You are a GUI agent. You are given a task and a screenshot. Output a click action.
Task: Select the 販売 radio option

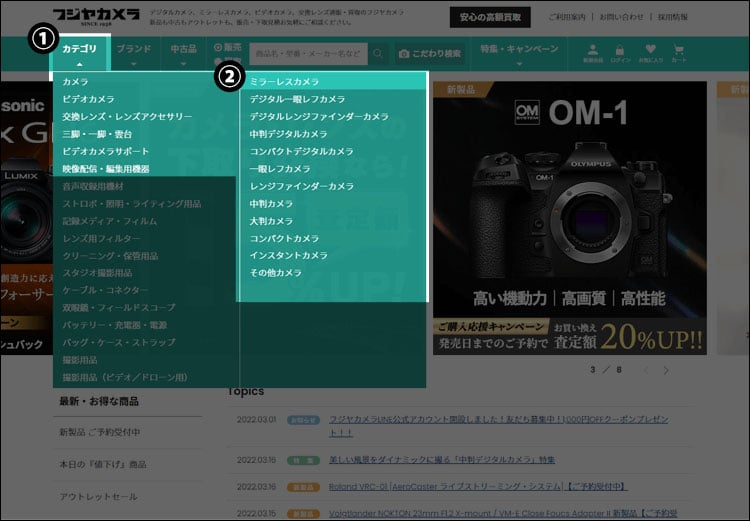pos(228,47)
